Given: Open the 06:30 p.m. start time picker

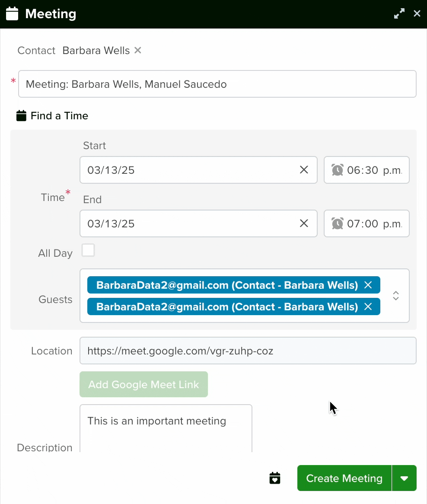Looking at the screenshot, I should coord(366,170).
